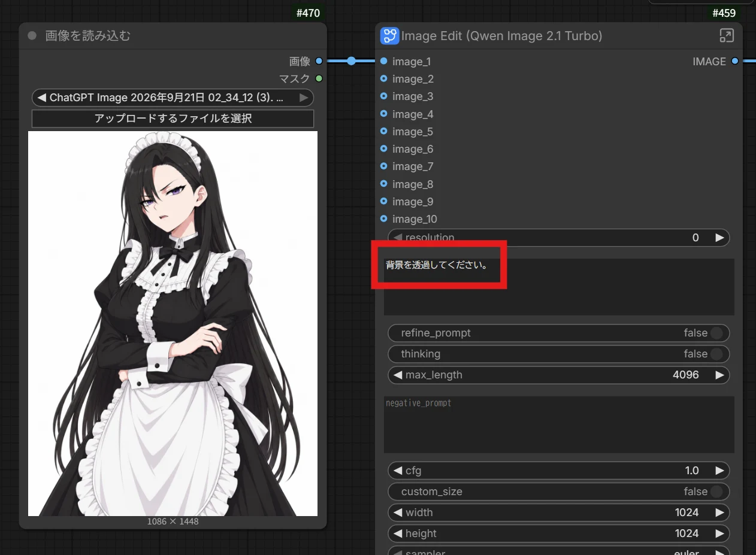Increase width with the right arrow
This screenshot has height=555, width=756.
719,512
